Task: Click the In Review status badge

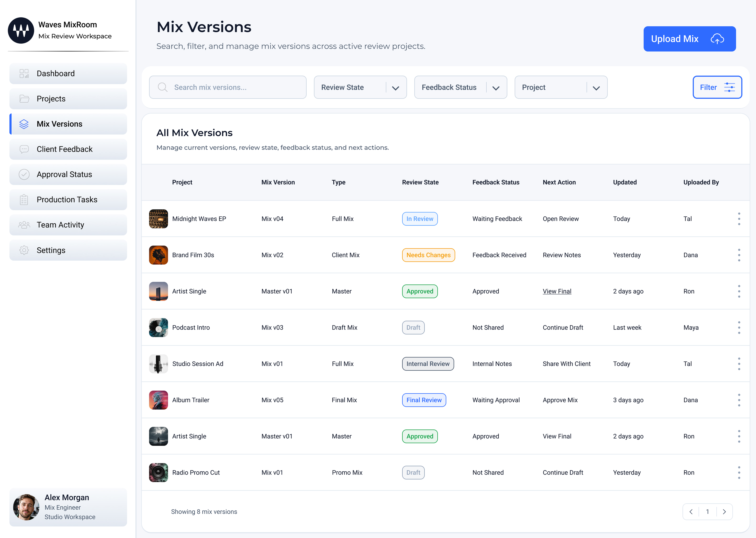Action: pyautogui.click(x=420, y=219)
